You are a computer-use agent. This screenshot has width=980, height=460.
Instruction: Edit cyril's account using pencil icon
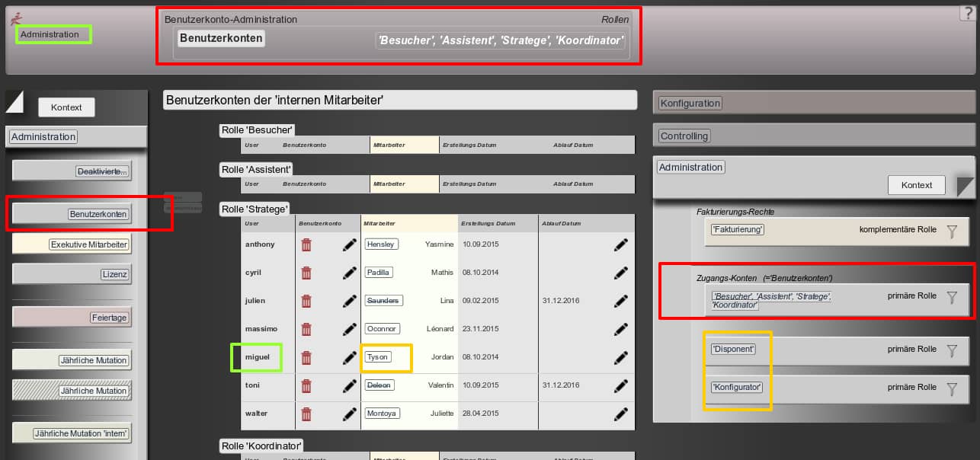(x=350, y=273)
